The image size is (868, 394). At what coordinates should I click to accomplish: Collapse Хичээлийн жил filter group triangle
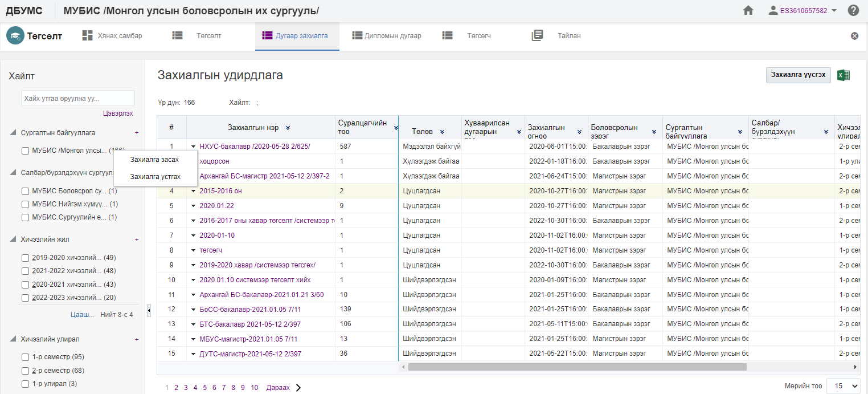(13, 239)
